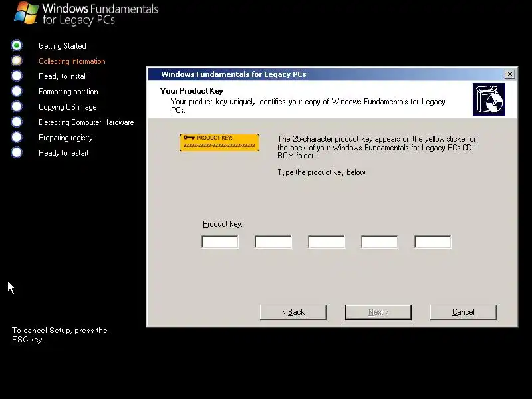Screen dimensions: 532x399
Task: Cancel the setup wizard
Action: 463,312
